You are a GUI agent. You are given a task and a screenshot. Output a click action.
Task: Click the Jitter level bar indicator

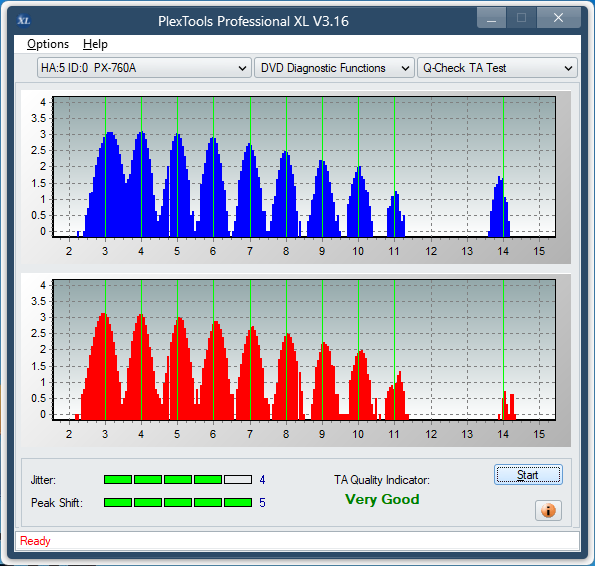click(178, 480)
